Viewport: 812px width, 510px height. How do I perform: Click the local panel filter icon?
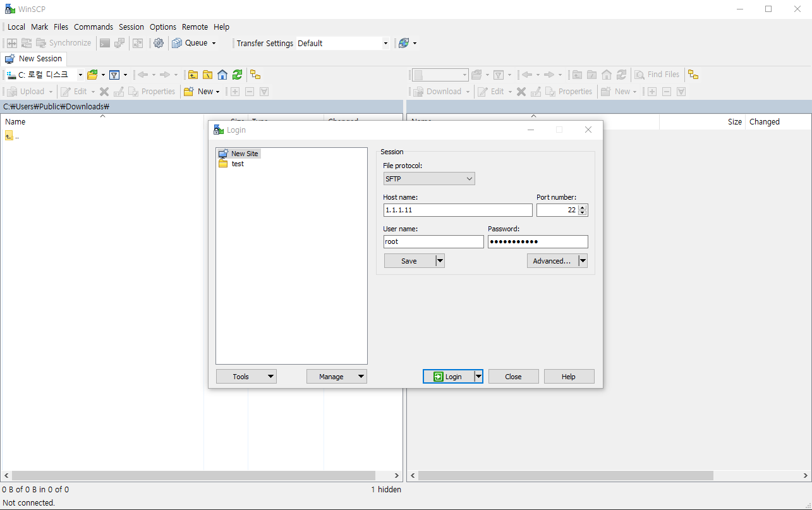pos(114,75)
